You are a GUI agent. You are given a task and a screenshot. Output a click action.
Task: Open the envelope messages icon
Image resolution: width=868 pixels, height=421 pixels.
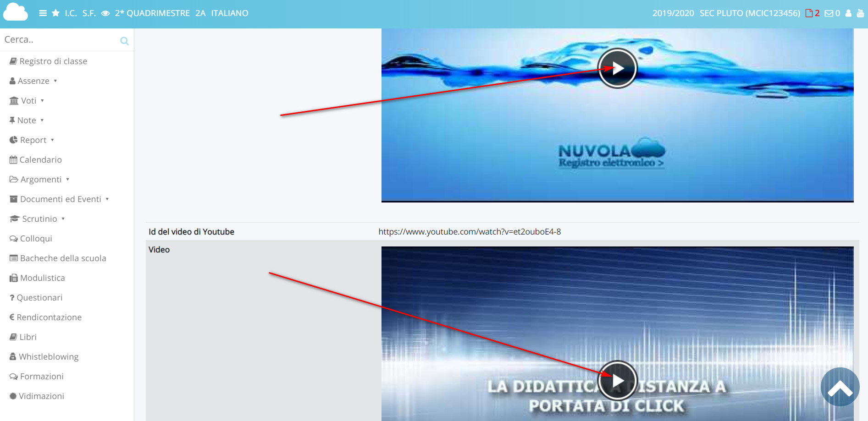pyautogui.click(x=832, y=13)
